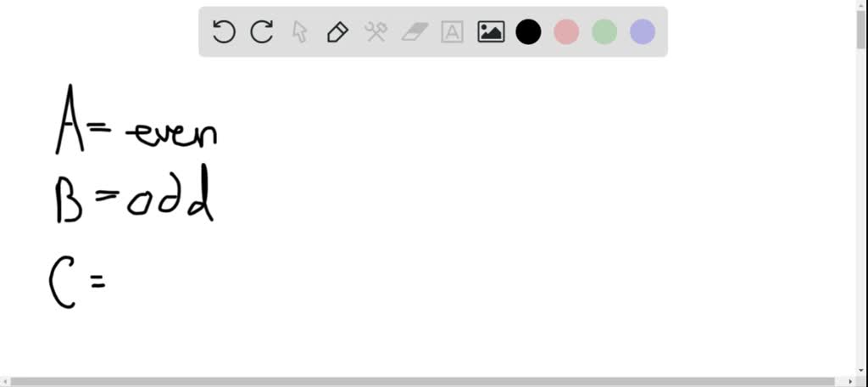This screenshot has height=387, width=868.
Task: Click the handwritten word 'even'
Action: click(171, 133)
